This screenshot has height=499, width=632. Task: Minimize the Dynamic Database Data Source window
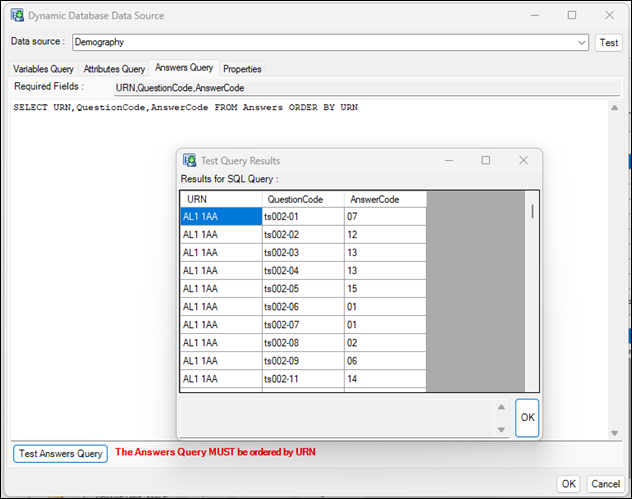tap(535, 15)
